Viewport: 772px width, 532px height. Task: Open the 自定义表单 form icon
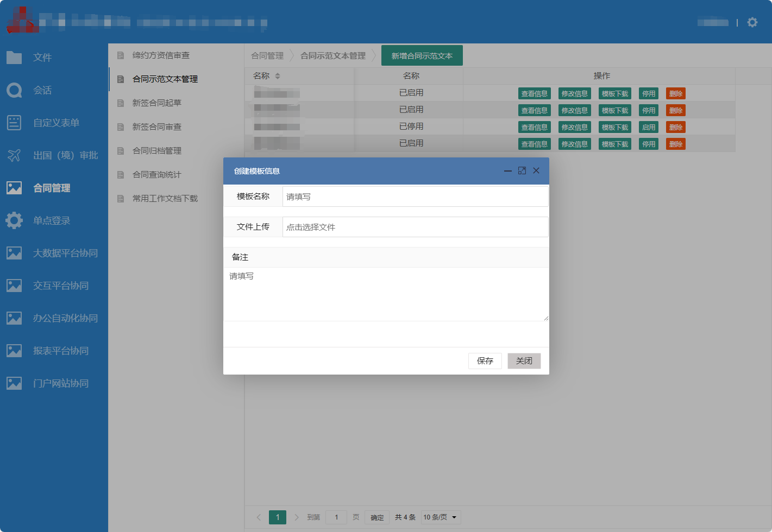[x=14, y=123]
